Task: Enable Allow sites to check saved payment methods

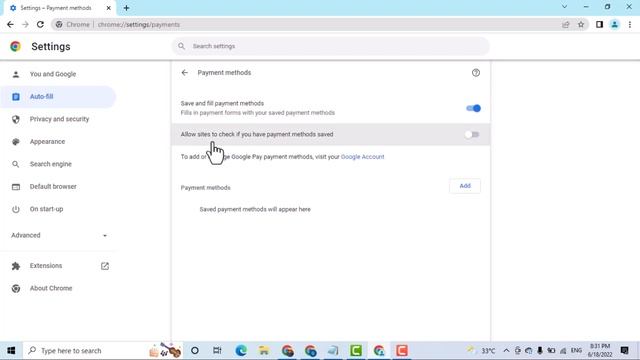Action: [x=472, y=134]
